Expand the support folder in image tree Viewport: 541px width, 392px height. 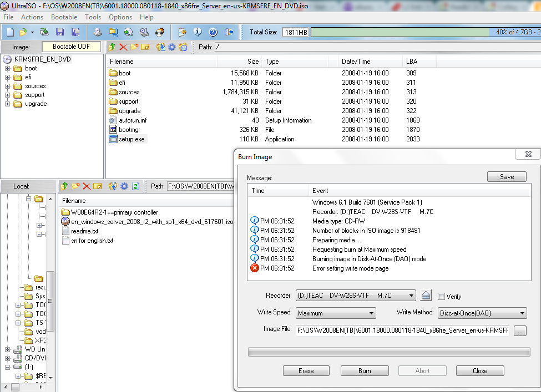pos(7,95)
